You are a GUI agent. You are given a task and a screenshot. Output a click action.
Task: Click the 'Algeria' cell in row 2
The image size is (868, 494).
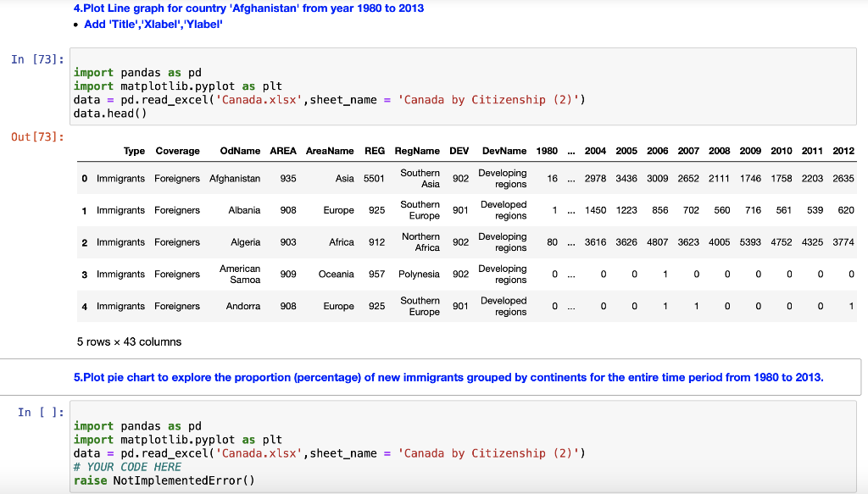click(x=245, y=242)
